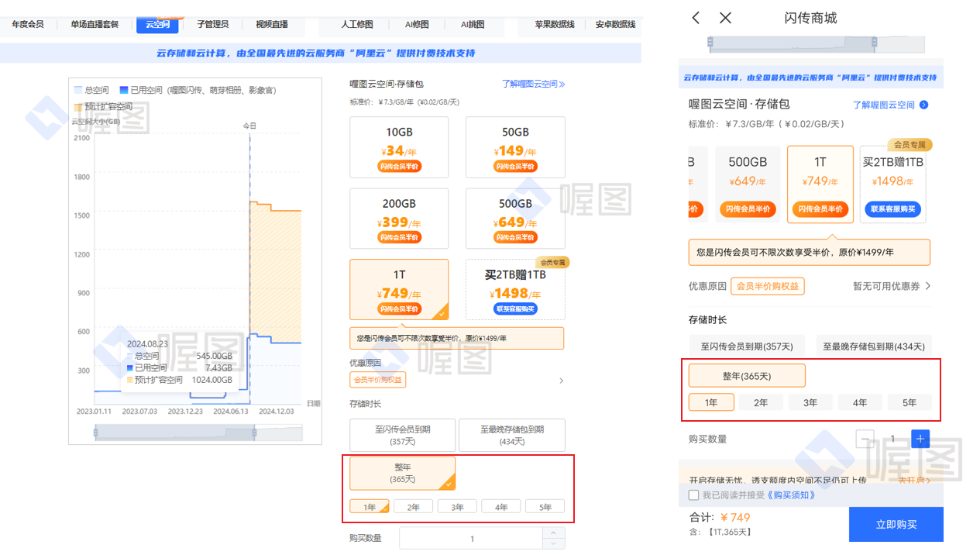Click the down arrow of desktop quantity spinner
The width and height of the screenshot is (980, 555).
pos(552,543)
